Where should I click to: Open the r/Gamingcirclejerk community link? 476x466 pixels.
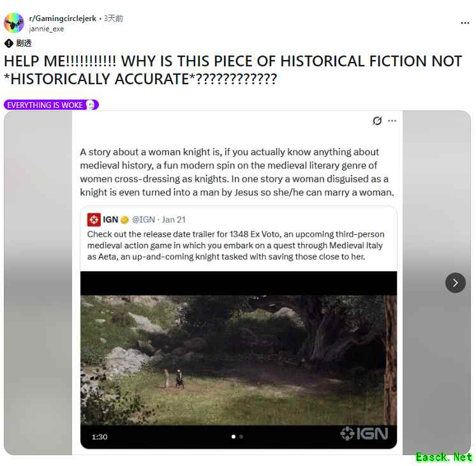click(x=63, y=19)
